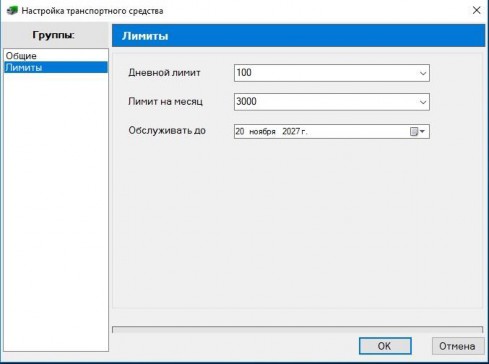Cancel with the Отмена button
The image size is (489, 364).
point(457,346)
